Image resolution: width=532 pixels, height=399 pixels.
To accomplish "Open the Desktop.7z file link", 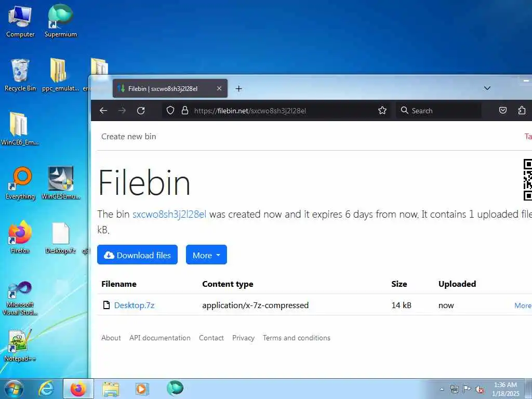I will pos(135,305).
